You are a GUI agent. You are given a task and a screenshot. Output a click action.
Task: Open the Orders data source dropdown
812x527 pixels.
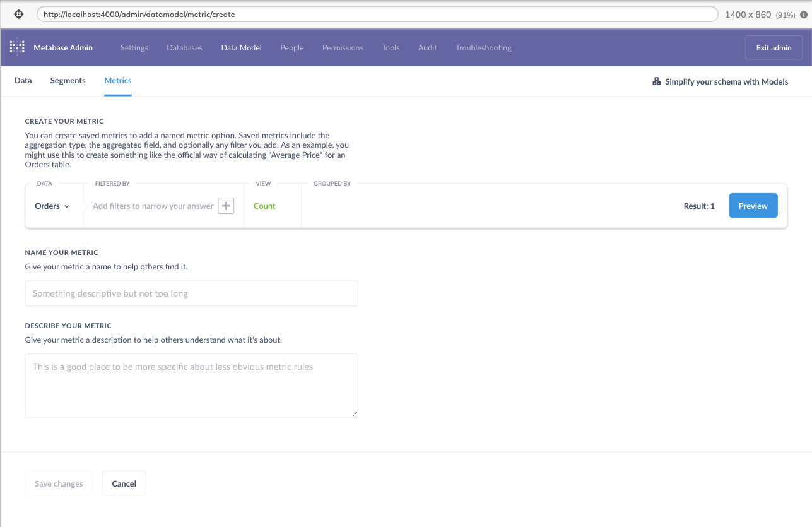pos(50,206)
